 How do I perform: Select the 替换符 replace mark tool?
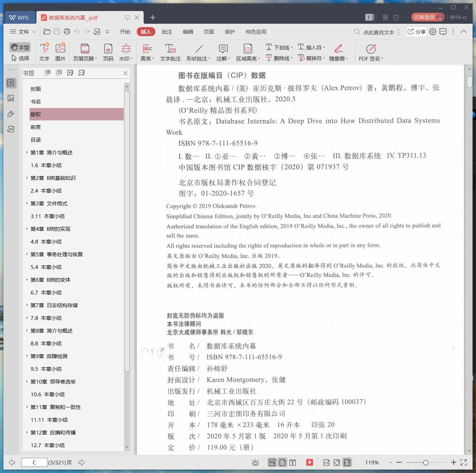[311, 58]
